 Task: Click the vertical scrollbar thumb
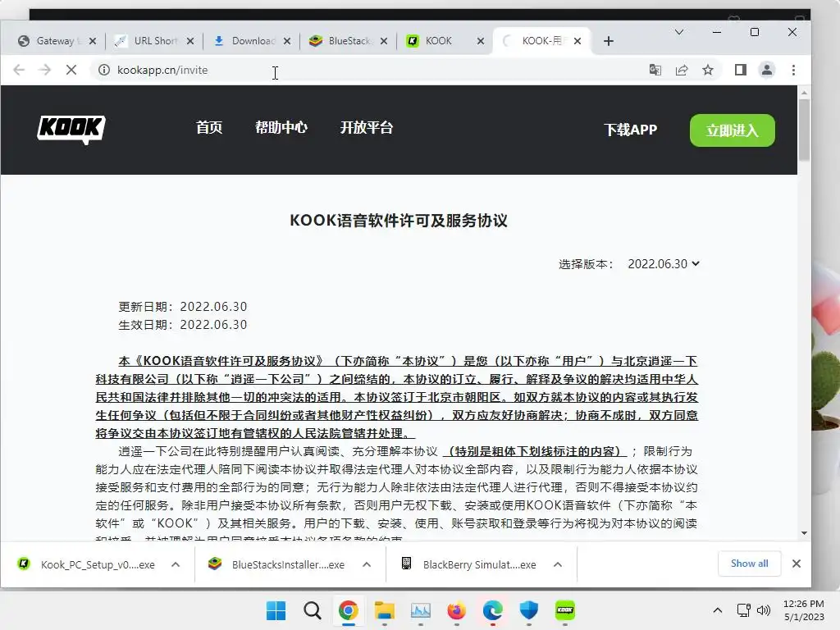[x=804, y=130]
